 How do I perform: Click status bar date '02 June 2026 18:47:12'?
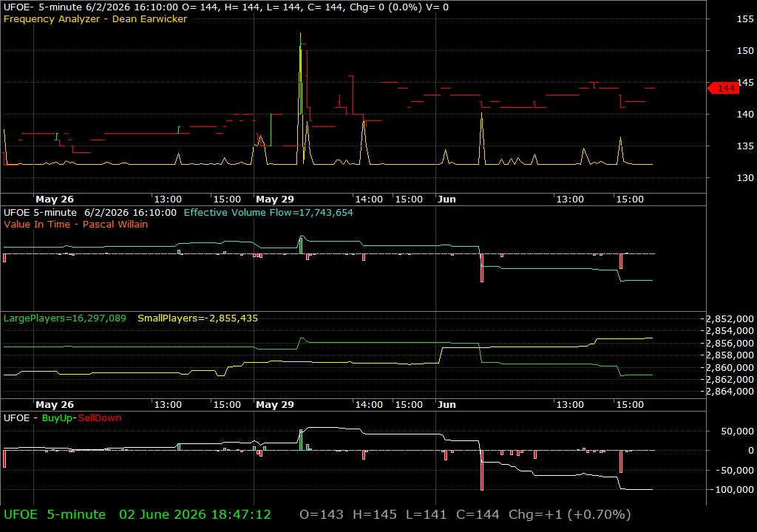click(x=195, y=514)
